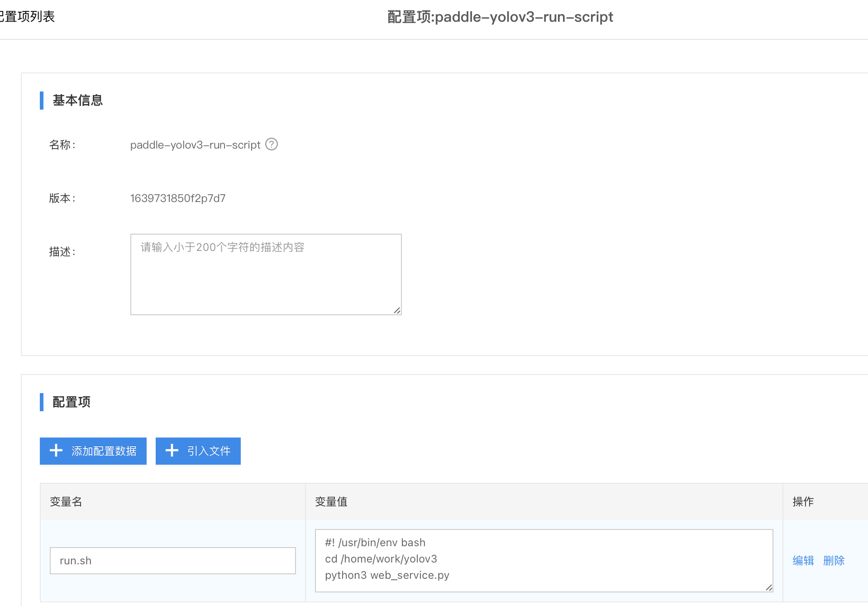Select version text 1639731850f2p7d7

[178, 198]
